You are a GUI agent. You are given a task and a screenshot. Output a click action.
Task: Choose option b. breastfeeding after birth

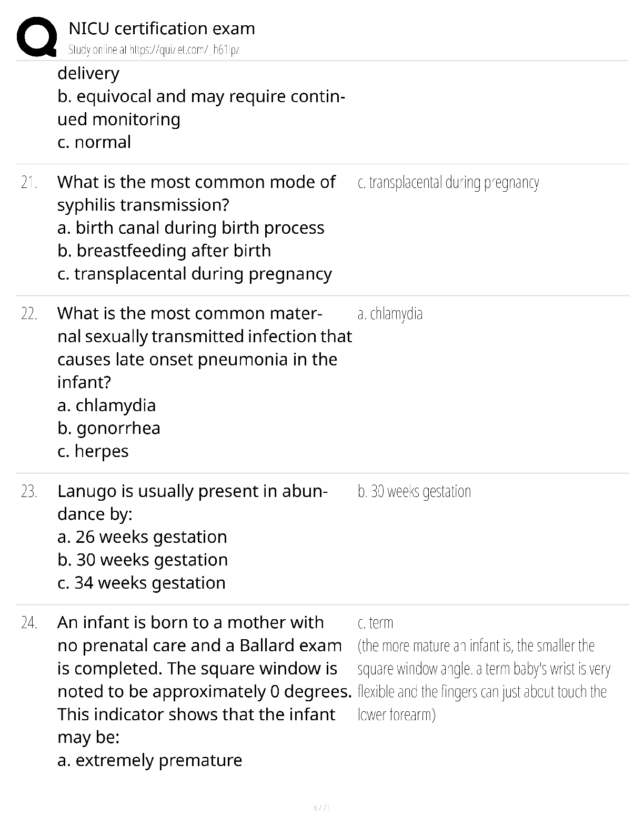point(164,251)
